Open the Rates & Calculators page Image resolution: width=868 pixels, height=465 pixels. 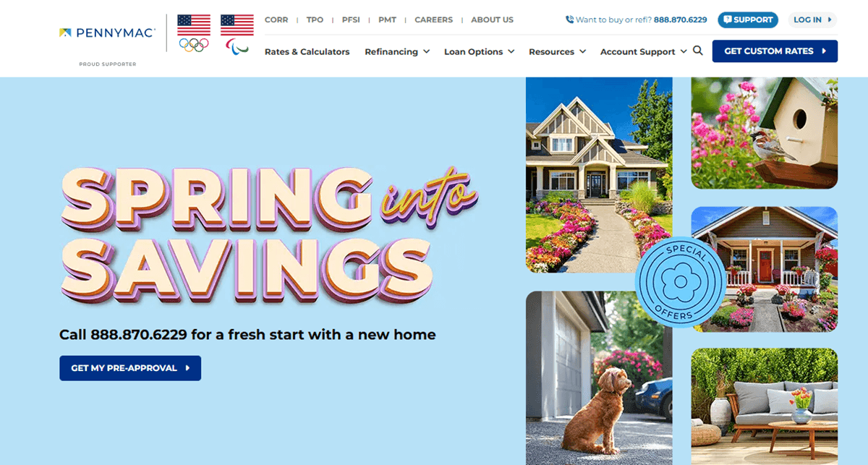307,52
